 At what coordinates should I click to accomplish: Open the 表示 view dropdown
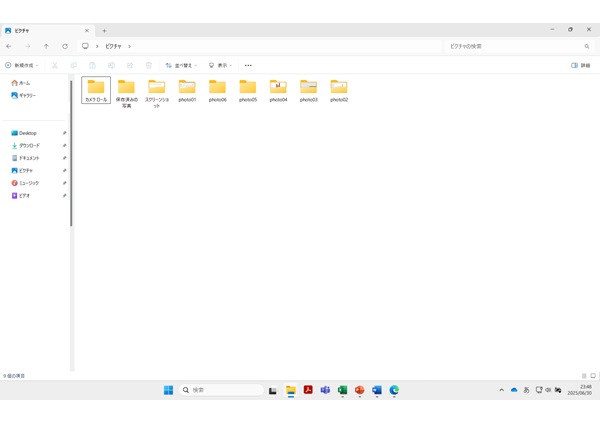pos(220,65)
